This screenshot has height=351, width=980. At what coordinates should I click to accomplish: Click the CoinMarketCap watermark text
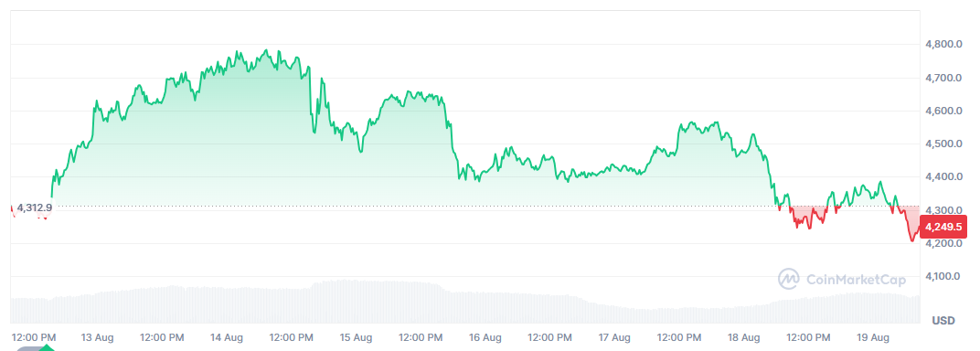pyautogui.click(x=856, y=279)
